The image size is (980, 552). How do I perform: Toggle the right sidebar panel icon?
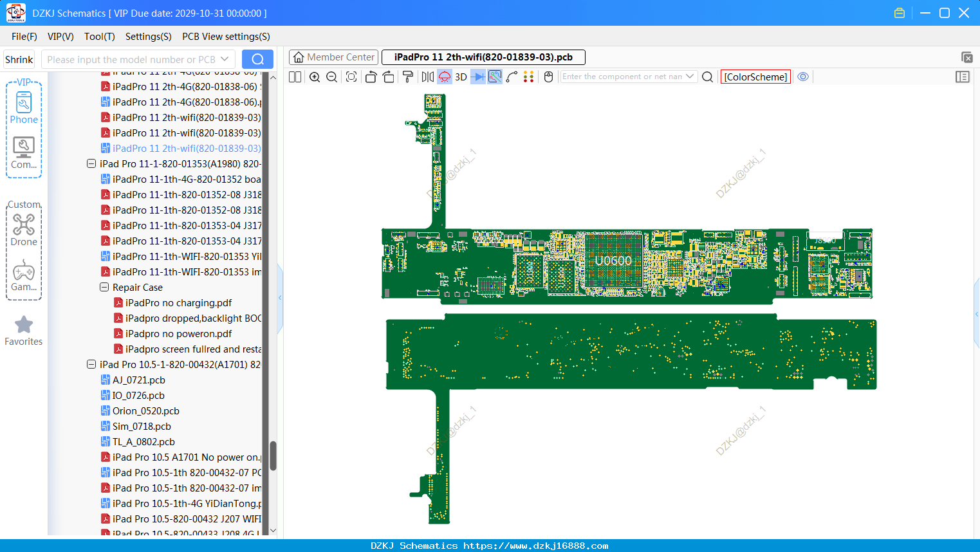click(963, 77)
